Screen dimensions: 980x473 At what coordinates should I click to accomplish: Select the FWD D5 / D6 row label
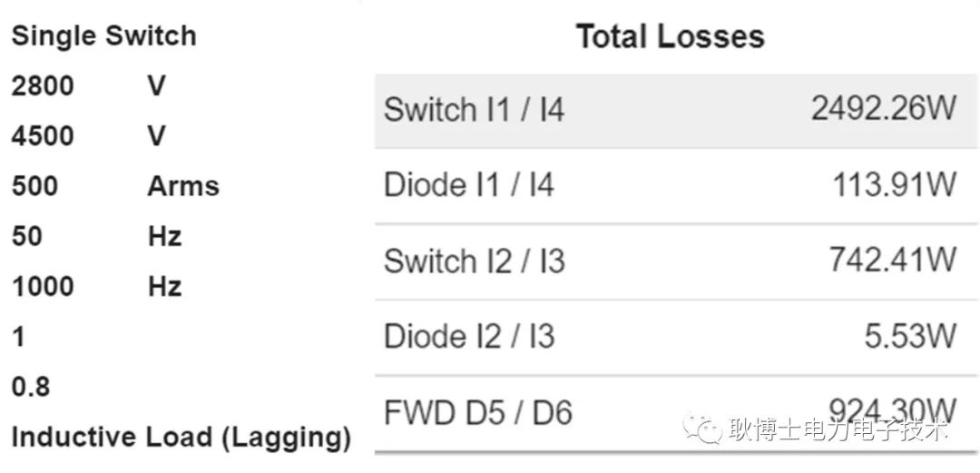coord(477,413)
